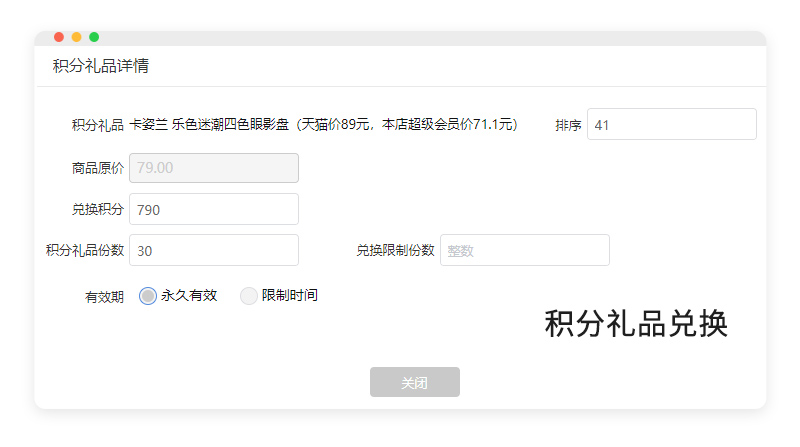Click the 商品原价 label
The width and height of the screenshot is (800, 447).
(98, 168)
